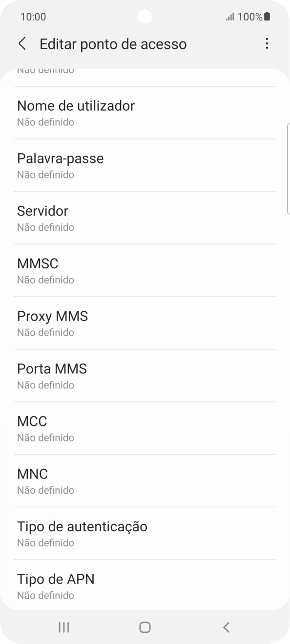Edit the Palavra-passe setting
This screenshot has height=644, width=290.
tap(145, 165)
